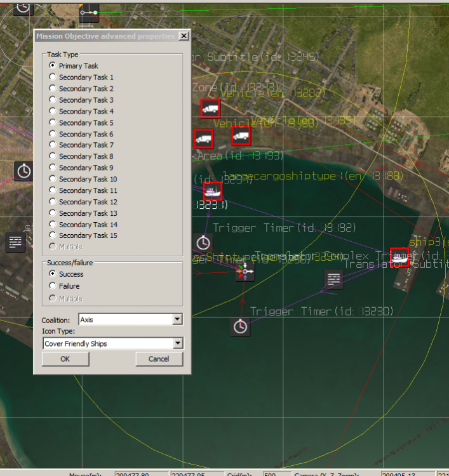This screenshot has height=476, width=449.
Task: Select the Translator Subtitle document icon on water
Action: (x=333, y=279)
